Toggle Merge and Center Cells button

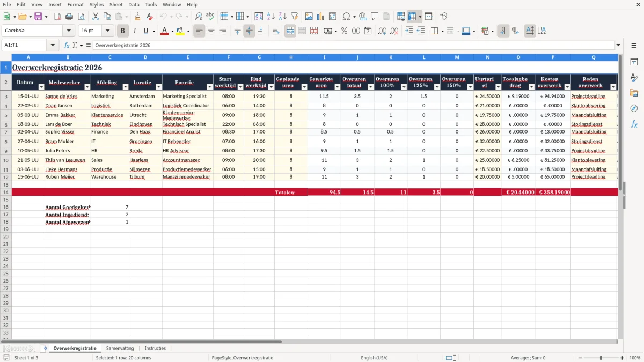tap(290, 31)
